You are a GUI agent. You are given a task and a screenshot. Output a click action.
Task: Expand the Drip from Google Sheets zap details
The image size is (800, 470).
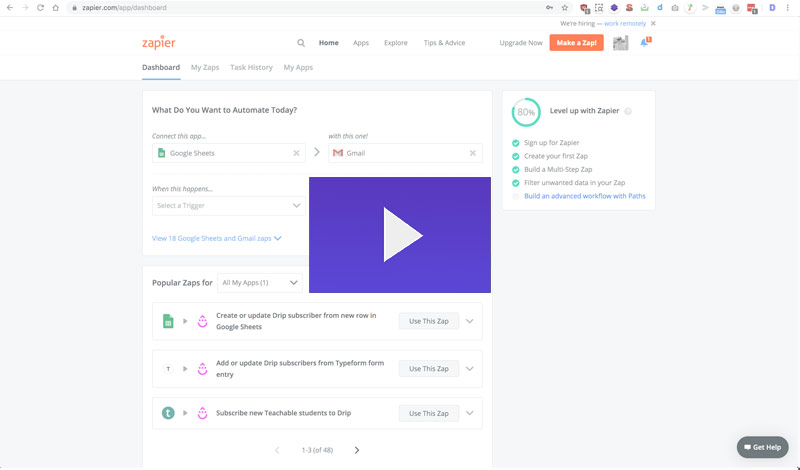[x=470, y=321]
